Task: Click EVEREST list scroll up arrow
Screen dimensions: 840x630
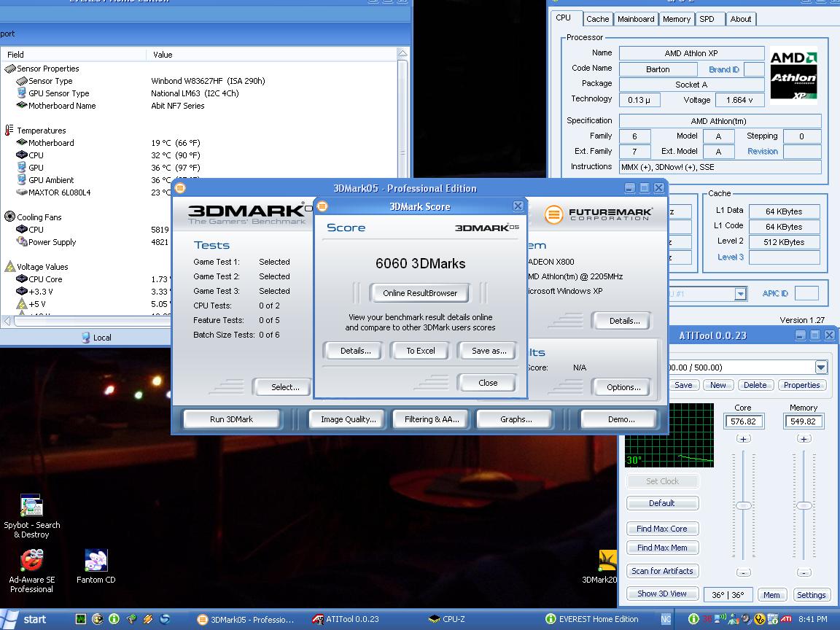Action: 402,53
